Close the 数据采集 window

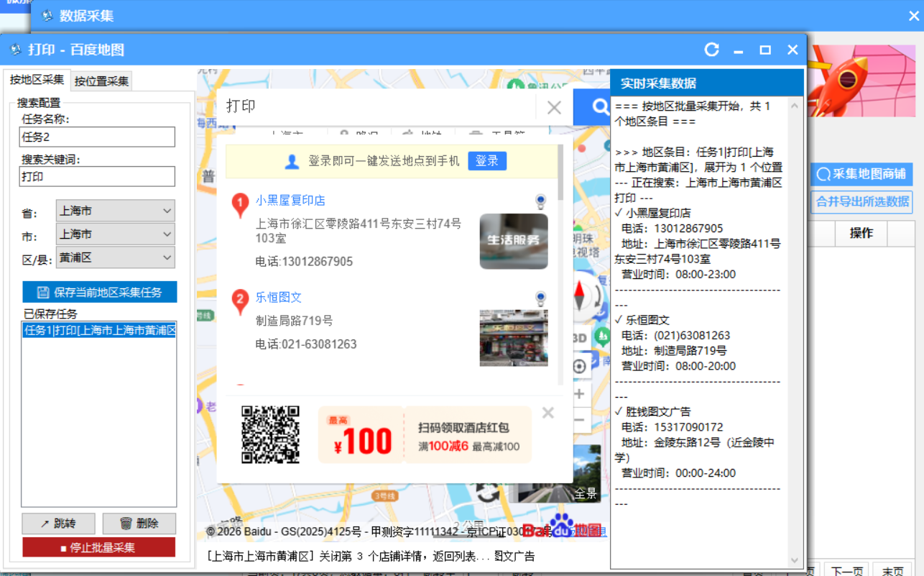pyautogui.click(x=914, y=15)
